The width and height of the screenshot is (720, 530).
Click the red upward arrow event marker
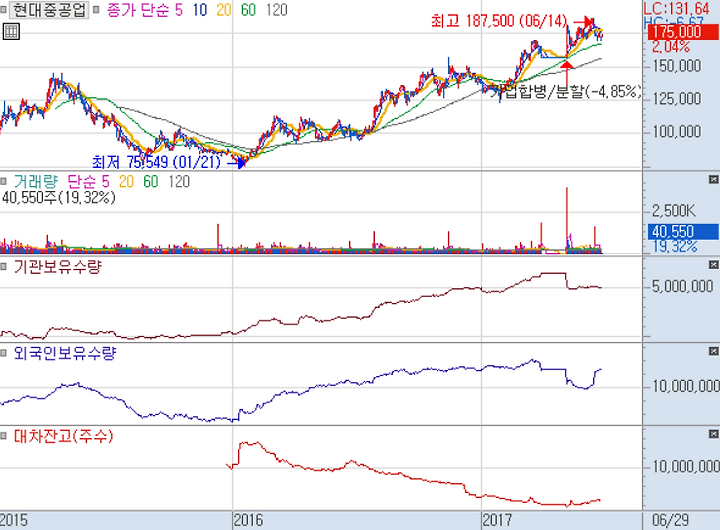click(x=567, y=73)
